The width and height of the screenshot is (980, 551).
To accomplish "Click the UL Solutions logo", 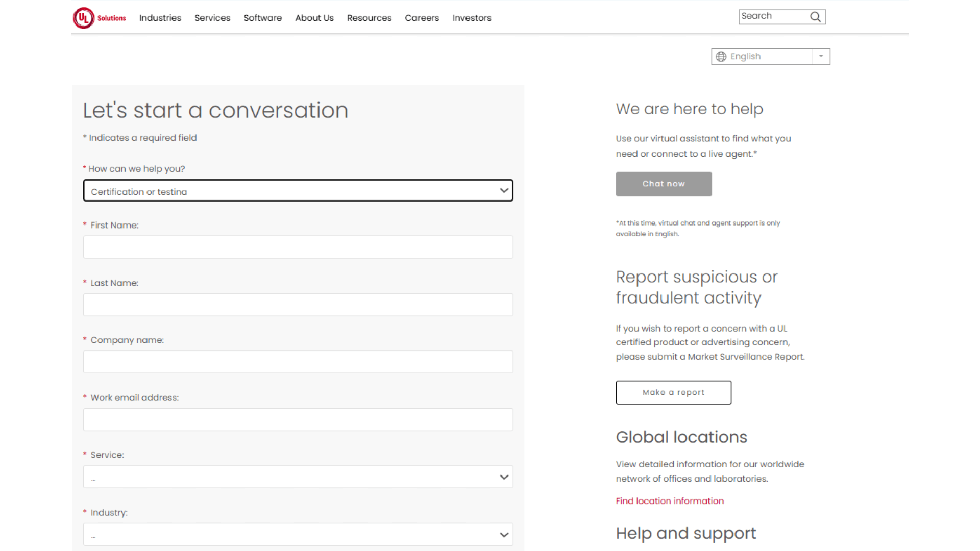I will [99, 18].
